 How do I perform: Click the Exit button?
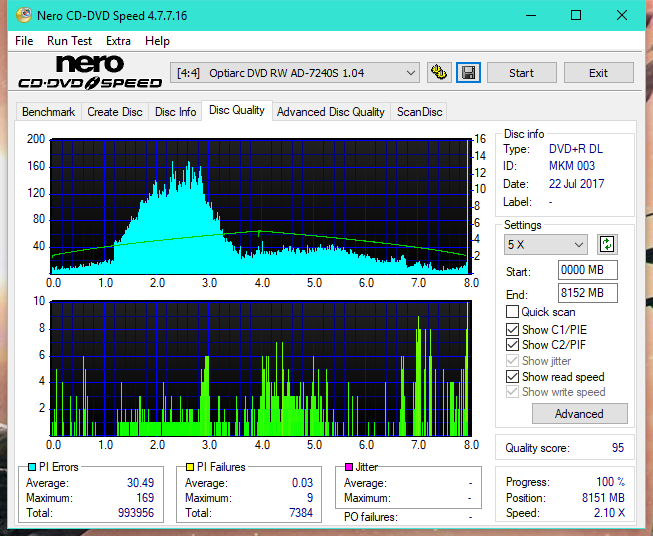coord(598,73)
